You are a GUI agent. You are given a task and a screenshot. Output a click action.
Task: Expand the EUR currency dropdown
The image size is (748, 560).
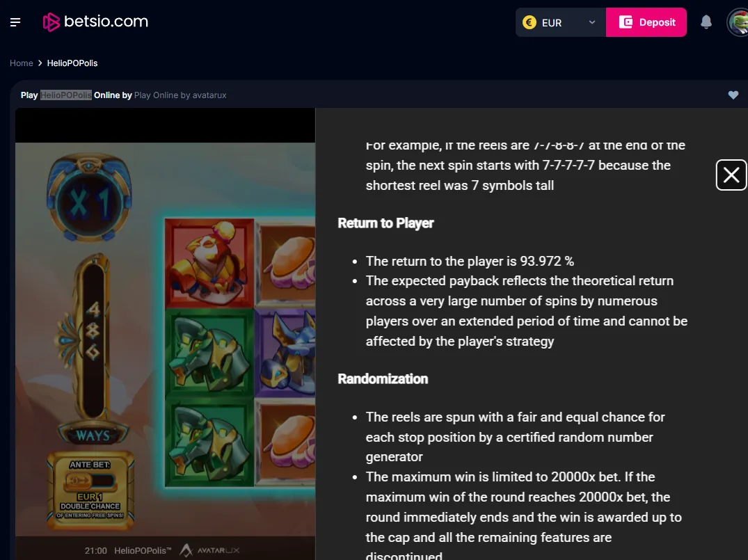tap(561, 22)
